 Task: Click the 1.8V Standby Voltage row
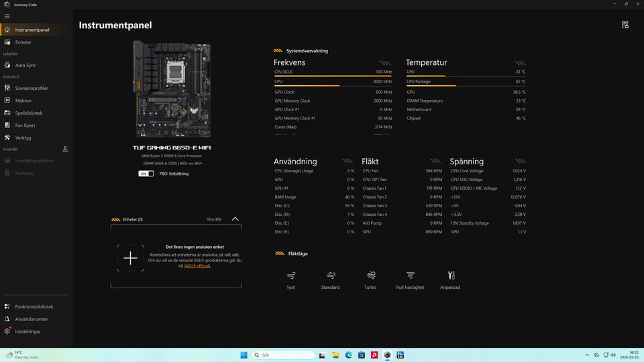pyautogui.click(x=488, y=223)
